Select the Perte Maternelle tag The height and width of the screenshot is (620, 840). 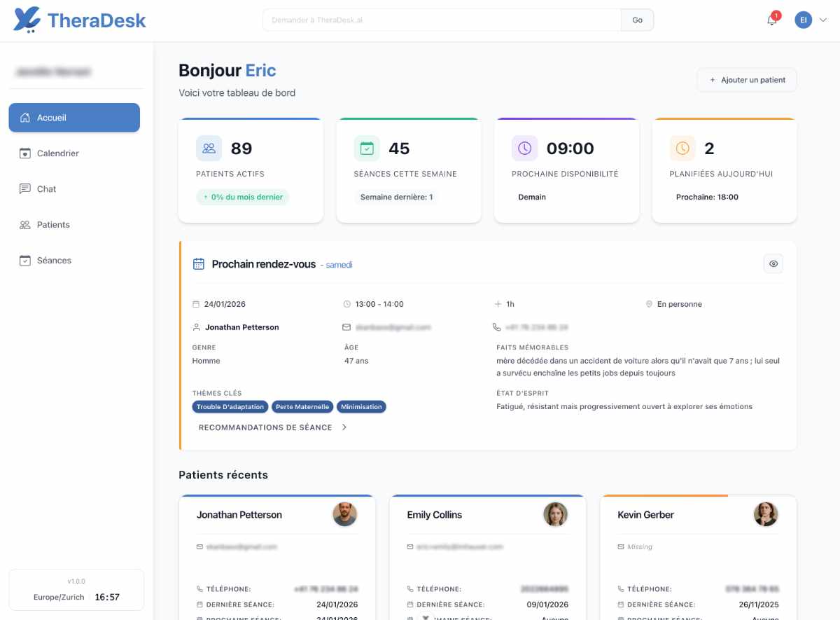(x=302, y=406)
